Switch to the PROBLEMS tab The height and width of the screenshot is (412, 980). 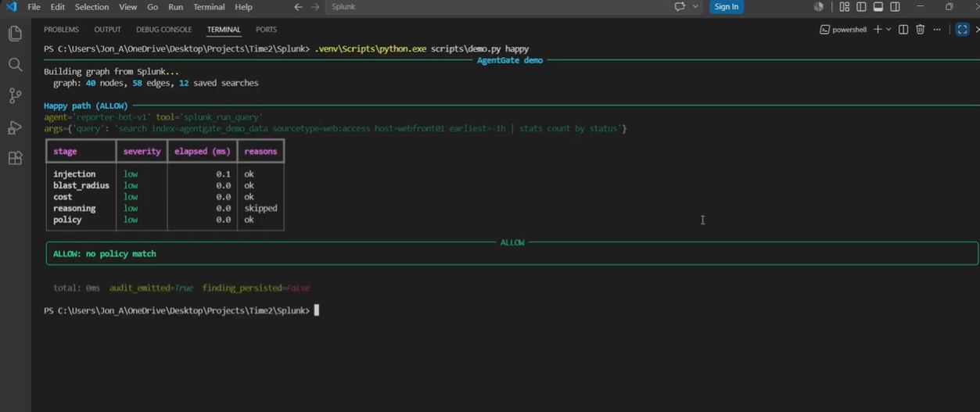(61, 30)
